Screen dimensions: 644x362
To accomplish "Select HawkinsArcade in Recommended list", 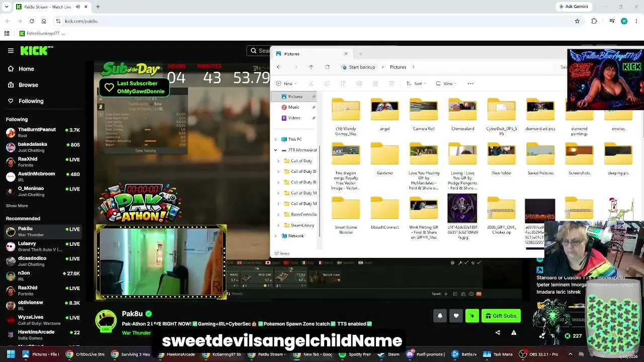I will [44, 334].
